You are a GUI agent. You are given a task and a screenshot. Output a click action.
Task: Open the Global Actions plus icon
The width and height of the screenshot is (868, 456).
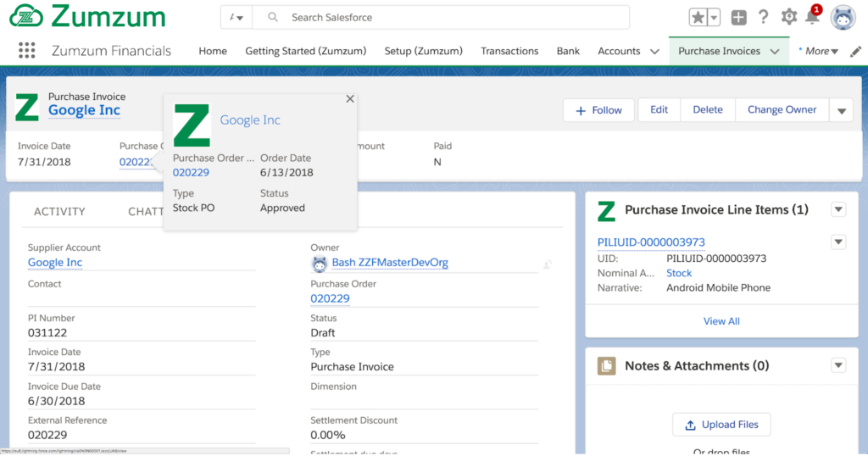pyautogui.click(x=738, y=17)
